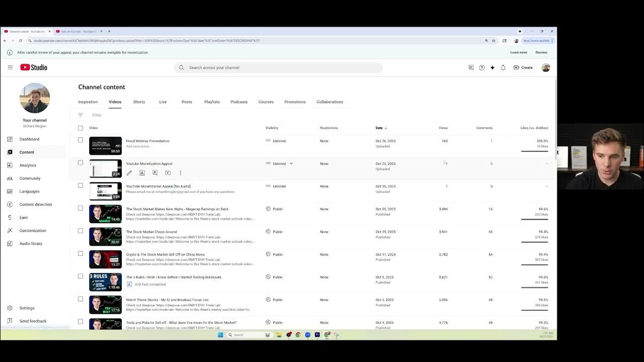Viewport: 644px width, 362px height.
Task: Open Community from the sidebar
Action: (30, 178)
